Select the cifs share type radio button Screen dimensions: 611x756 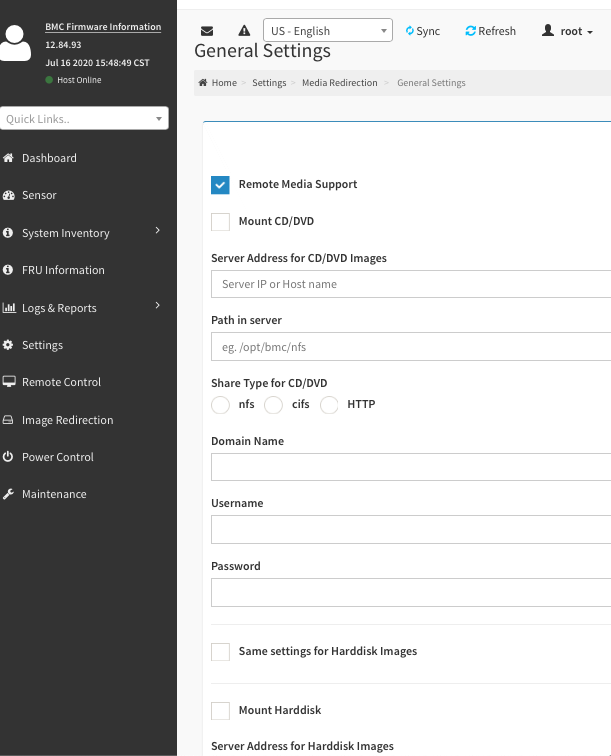tap(273, 405)
